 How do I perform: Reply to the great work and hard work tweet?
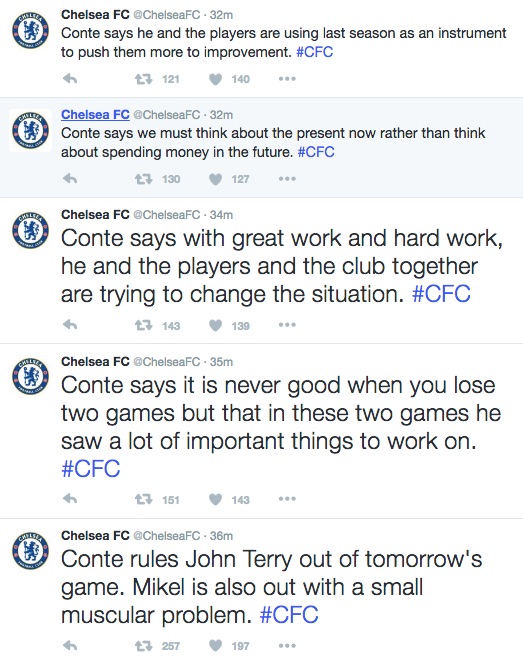click(x=70, y=325)
